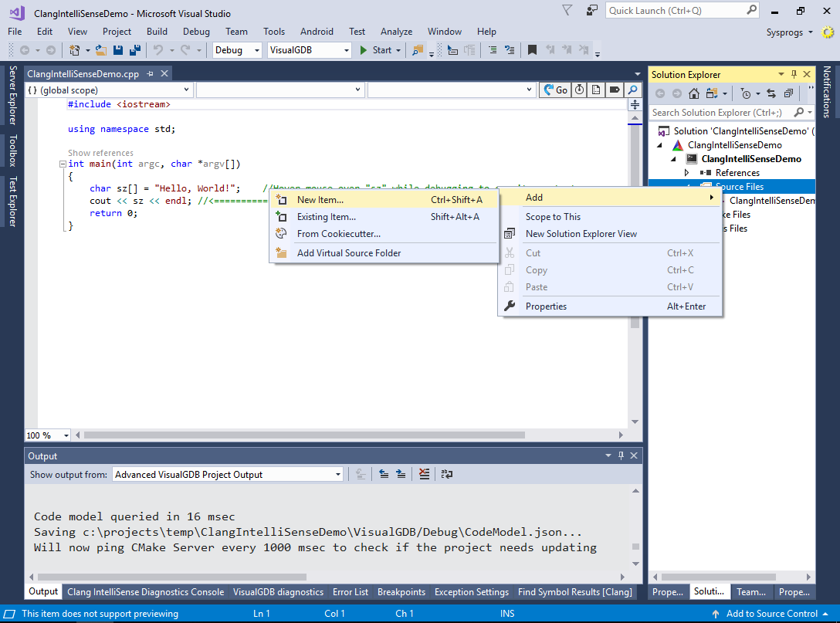This screenshot has width=840, height=623.
Task: Click the bookmark icon in the toolbar
Action: 532,49
